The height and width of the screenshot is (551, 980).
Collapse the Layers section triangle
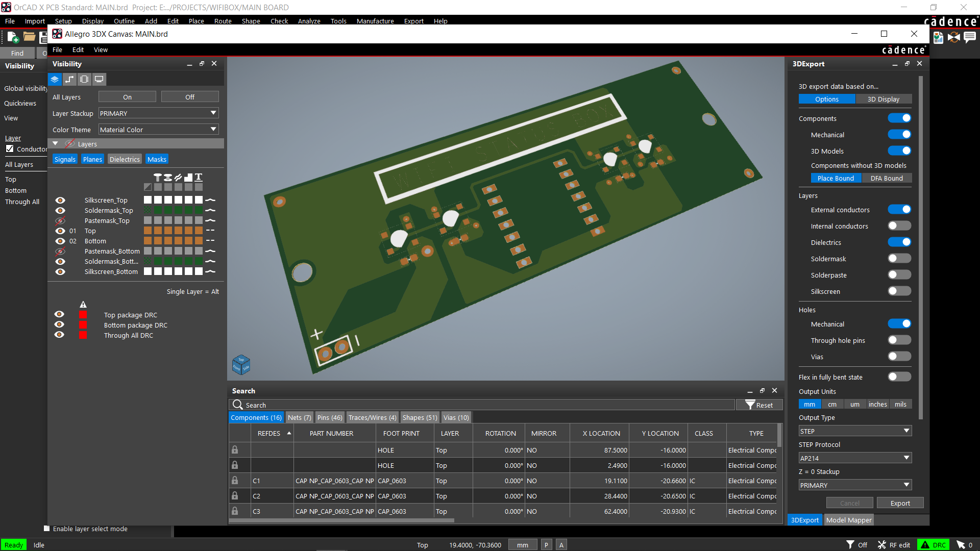tap(56, 144)
